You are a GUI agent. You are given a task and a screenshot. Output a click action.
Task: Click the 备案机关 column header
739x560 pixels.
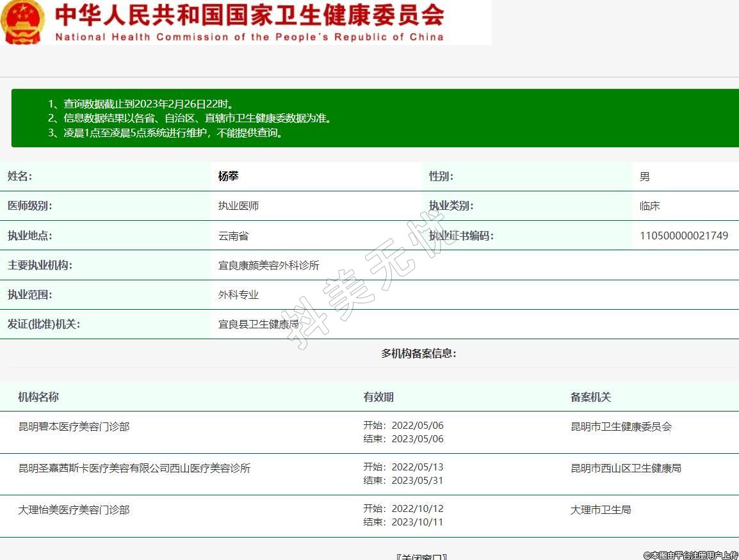pyautogui.click(x=590, y=397)
